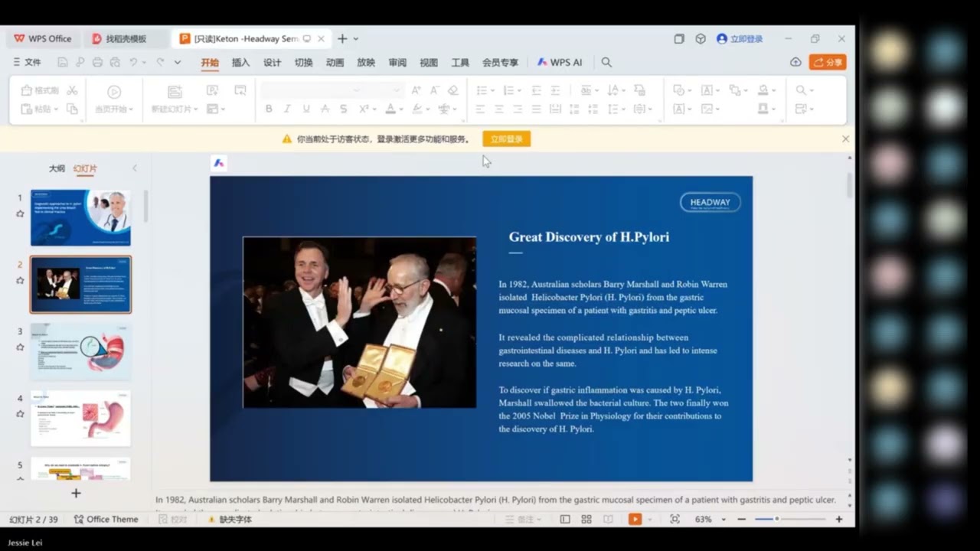The image size is (980, 551).
Task: Click the cloud upload icon
Action: pos(795,62)
